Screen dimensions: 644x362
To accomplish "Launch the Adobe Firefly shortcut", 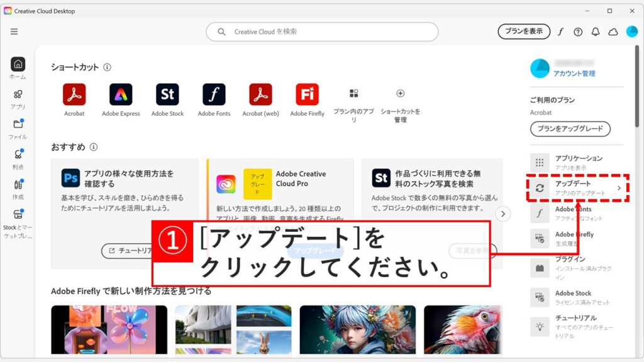I will coord(307,100).
